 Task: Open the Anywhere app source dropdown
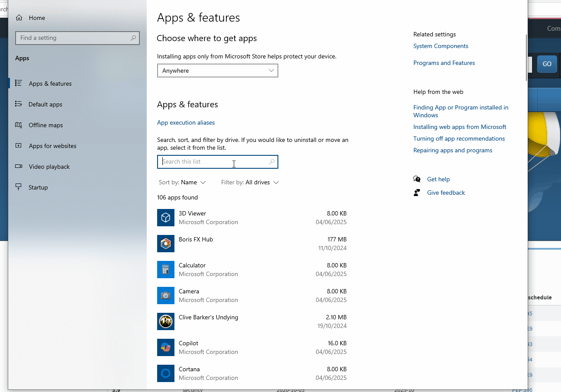click(x=217, y=71)
